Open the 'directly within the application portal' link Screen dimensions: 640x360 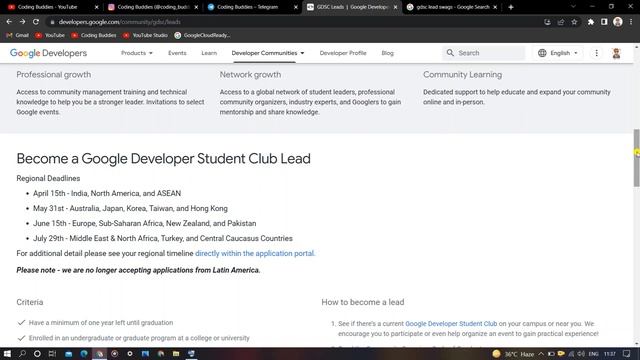[x=255, y=253]
